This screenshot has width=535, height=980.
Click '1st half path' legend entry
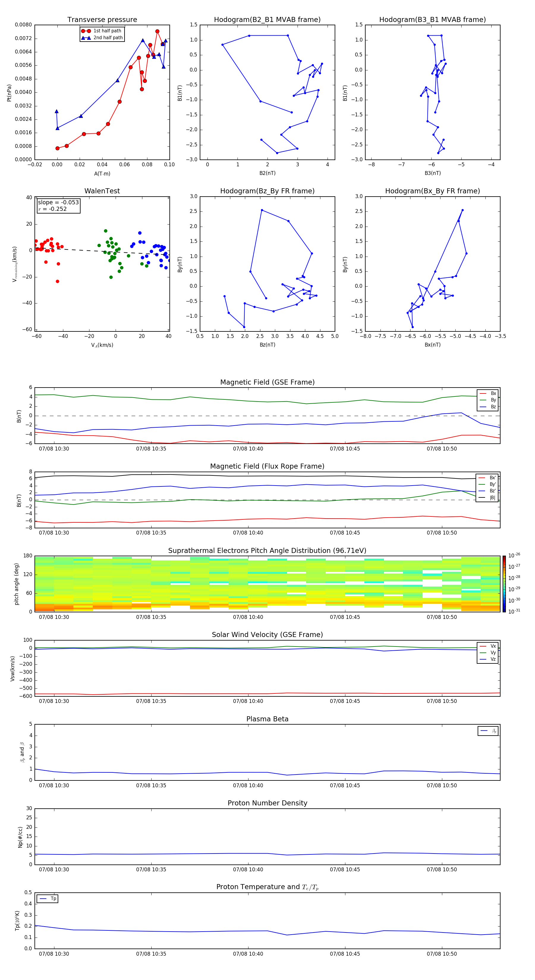(x=101, y=31)
